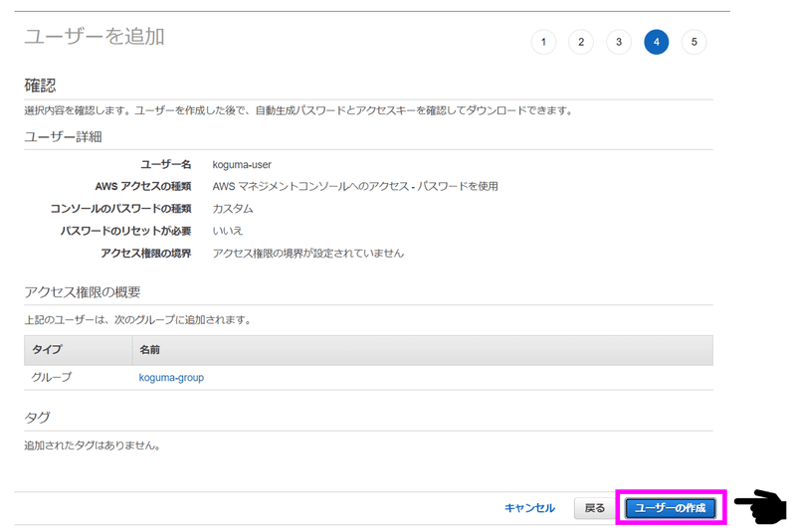
Task: Click the koguma-user user name value
Action: click(x=242, y=165)
